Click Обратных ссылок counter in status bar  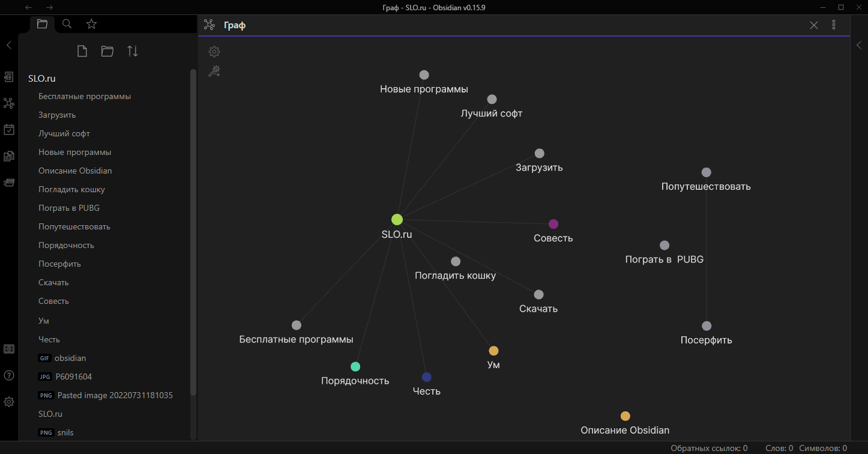(x=709, y=448)
